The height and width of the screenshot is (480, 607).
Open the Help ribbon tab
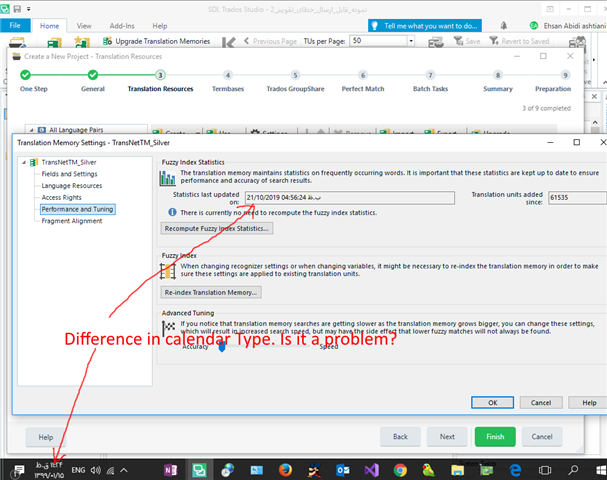[159, 26]
